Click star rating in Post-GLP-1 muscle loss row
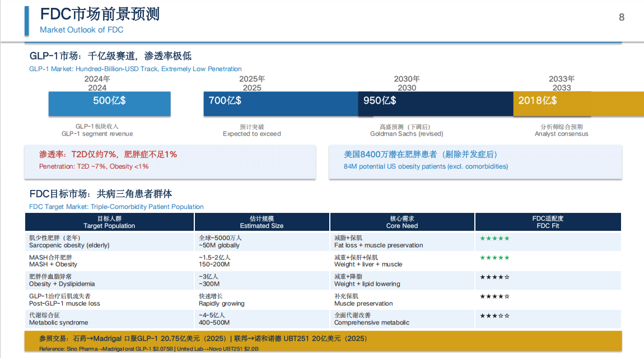This screenshot has height=358, width=644. [495, 296]
